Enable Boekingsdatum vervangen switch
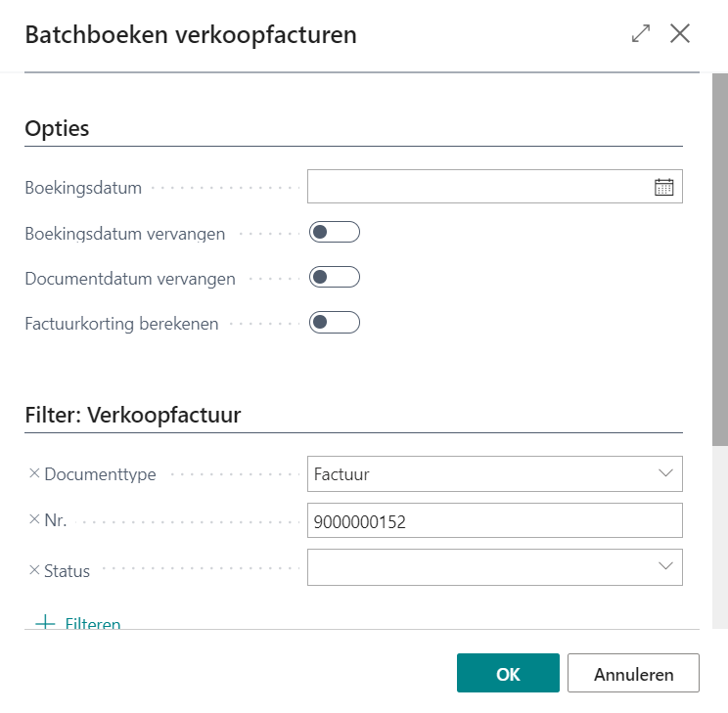The width and height of the screenshot is (728, 713). tap(335, 233)
